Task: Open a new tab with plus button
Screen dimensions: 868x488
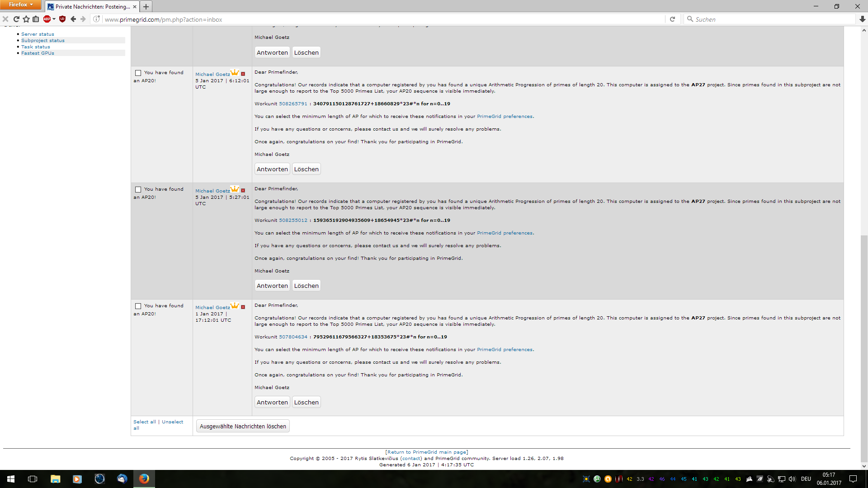Action: (x=146, y=6)
